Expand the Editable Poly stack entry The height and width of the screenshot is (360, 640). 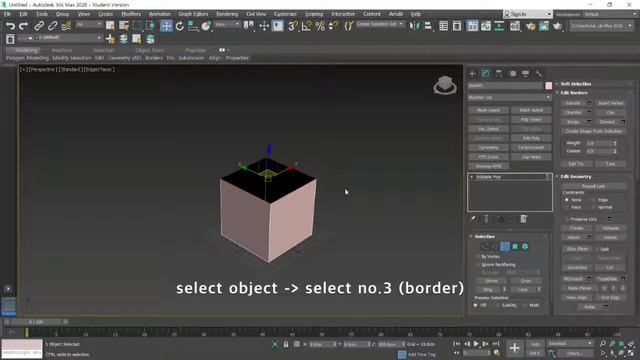472,177
